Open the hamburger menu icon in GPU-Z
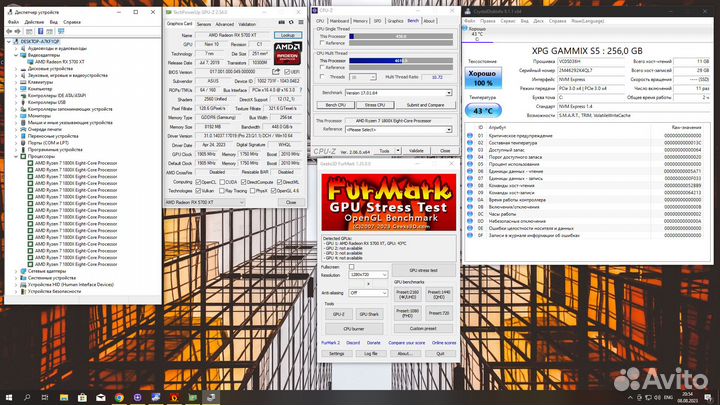This screenshot has width=720, height=405. pyautogui.click(x=301, y=22)
